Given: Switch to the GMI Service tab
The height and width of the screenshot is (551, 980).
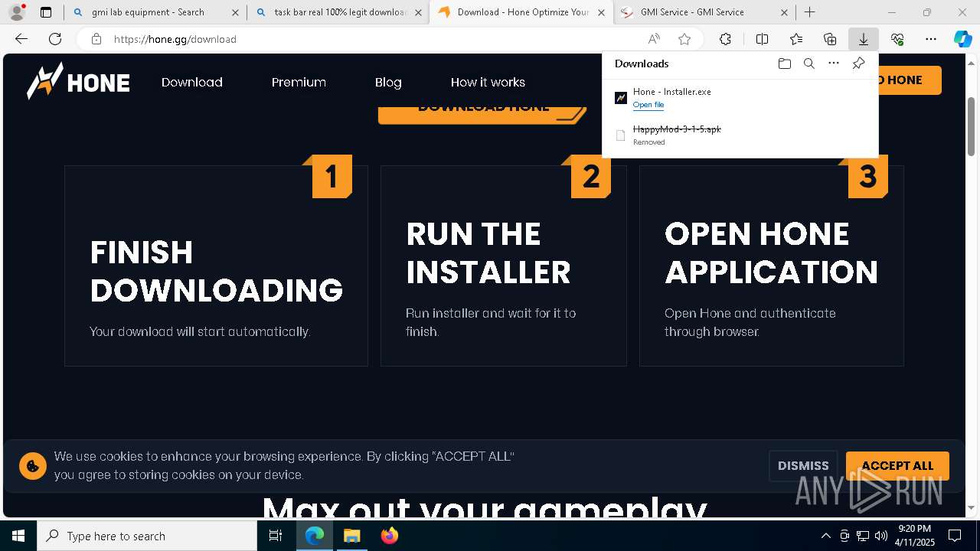Looking at the screenshot, I should pos(704,12).
